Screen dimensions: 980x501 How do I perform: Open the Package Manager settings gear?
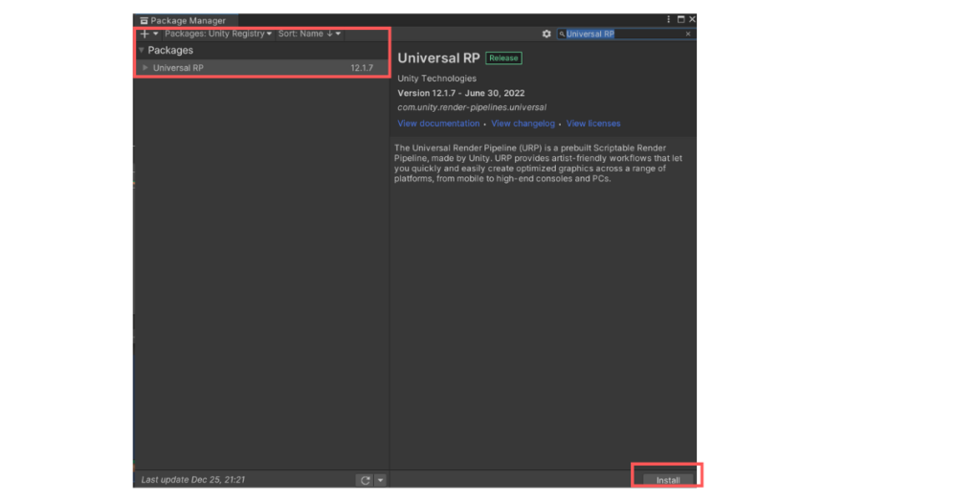[546, 34]
